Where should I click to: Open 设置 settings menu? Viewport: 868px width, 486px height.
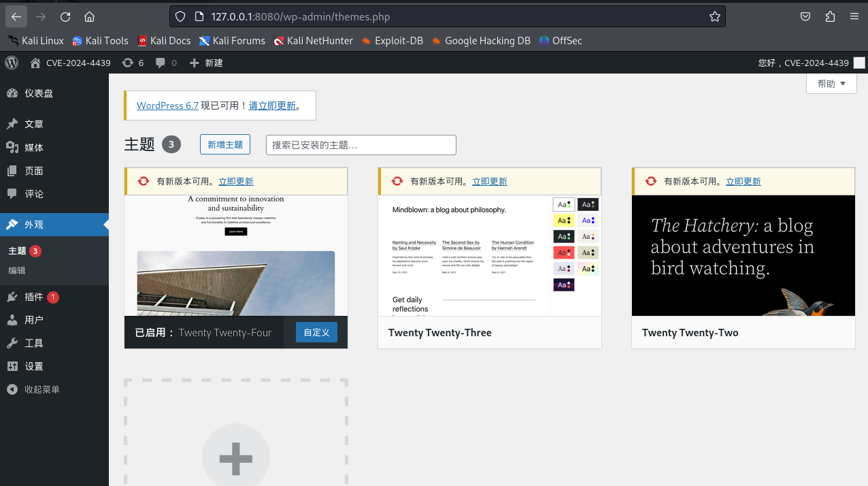tap(54, 366)
